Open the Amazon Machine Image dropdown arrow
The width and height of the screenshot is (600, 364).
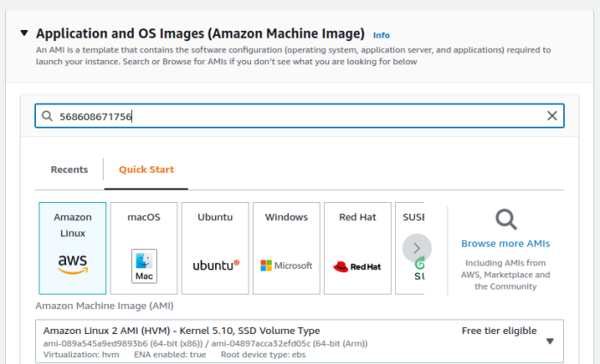pos(549,341)
